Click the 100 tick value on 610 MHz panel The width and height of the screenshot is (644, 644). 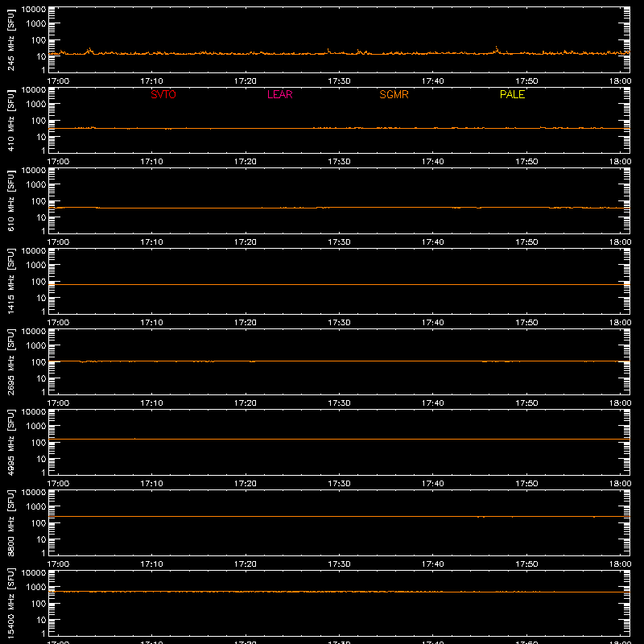[39, 201]
